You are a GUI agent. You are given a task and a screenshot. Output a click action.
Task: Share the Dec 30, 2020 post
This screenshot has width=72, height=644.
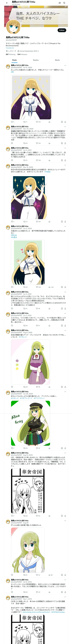[65, 143]
